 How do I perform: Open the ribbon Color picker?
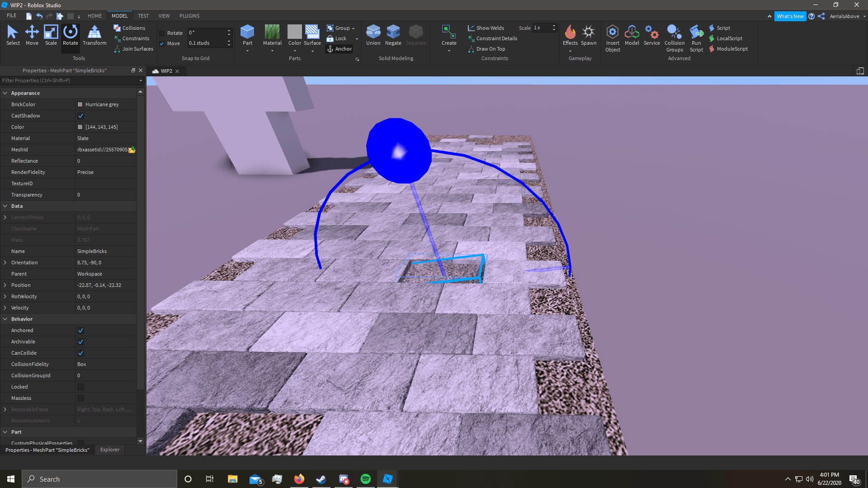(x=294, y=35)
